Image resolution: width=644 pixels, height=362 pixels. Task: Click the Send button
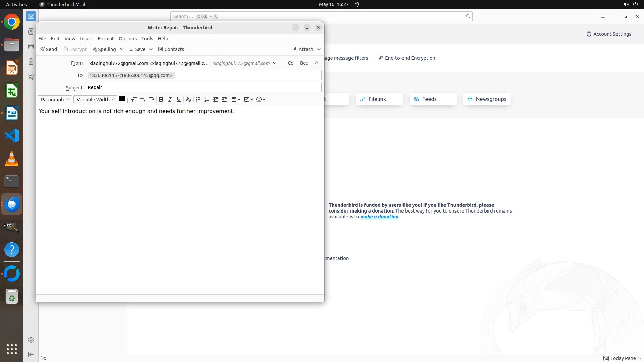point(48,49)
